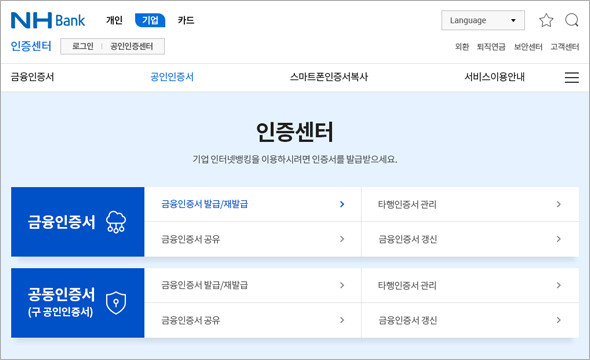Open 금융인증서 공유 under 공동인증서 section

click(191, 320)
